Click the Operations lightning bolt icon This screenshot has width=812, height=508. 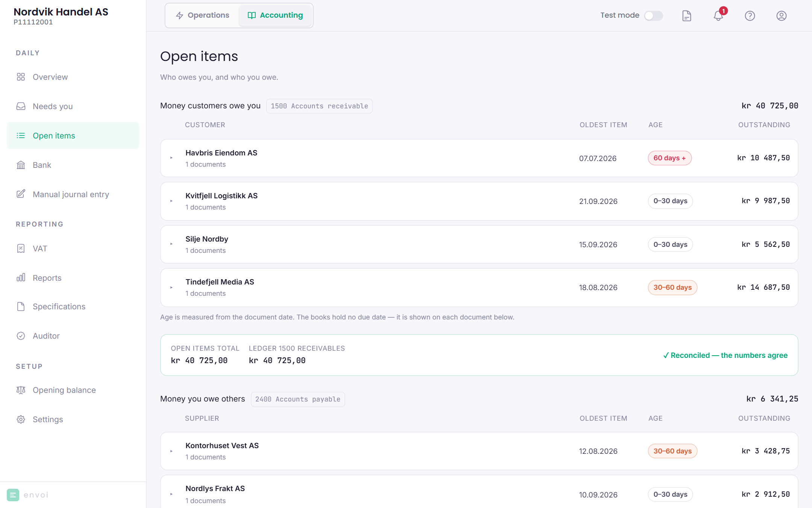coord(180,15)
